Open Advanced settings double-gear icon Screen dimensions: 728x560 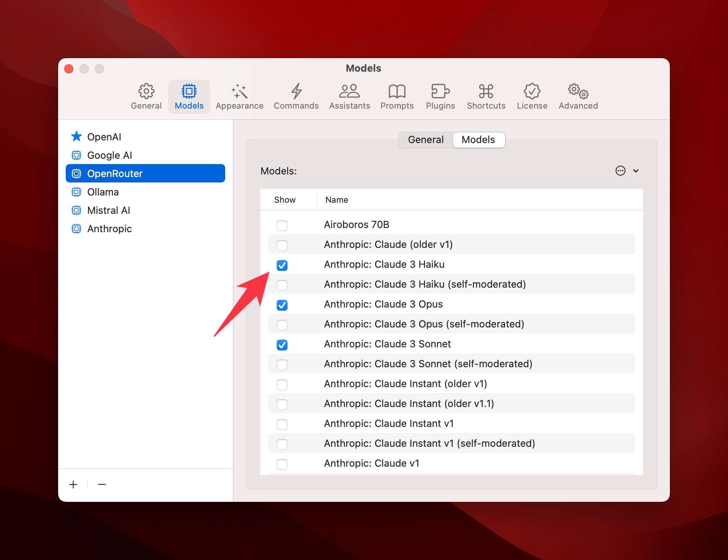[578, 91]
